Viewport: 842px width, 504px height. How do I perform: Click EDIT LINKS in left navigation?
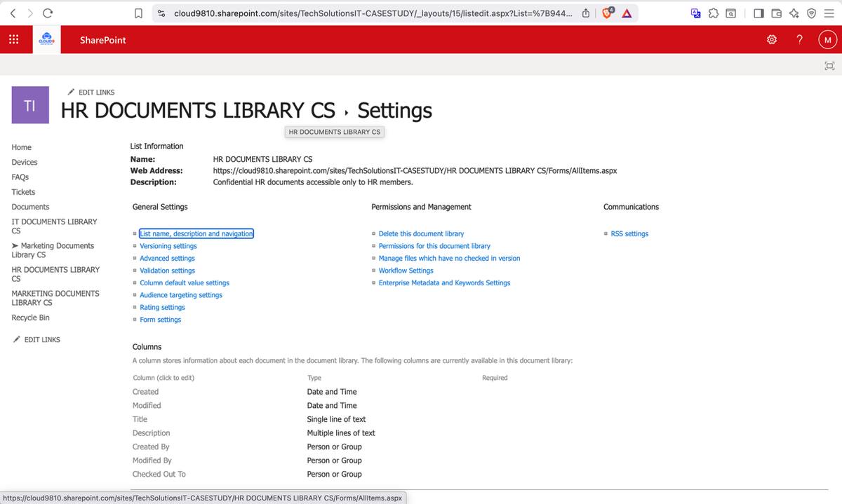coord(36,339)
